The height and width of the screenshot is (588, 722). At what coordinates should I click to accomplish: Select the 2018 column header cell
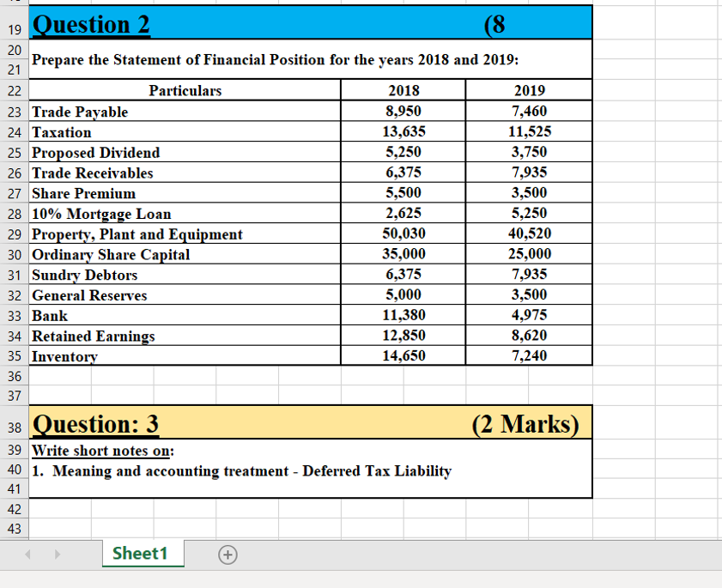point(403,90)
